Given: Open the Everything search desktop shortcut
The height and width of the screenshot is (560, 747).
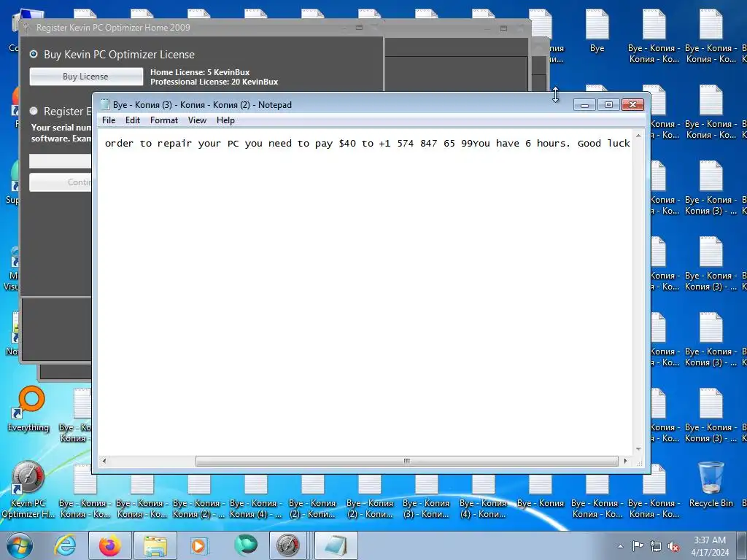Looking at the screenshot, I should (28, 408).
